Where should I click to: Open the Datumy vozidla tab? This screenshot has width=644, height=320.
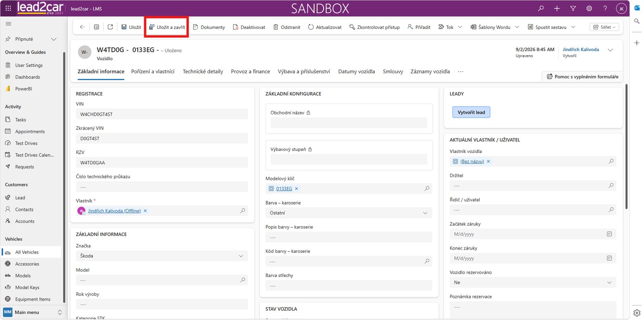(357, 72)
